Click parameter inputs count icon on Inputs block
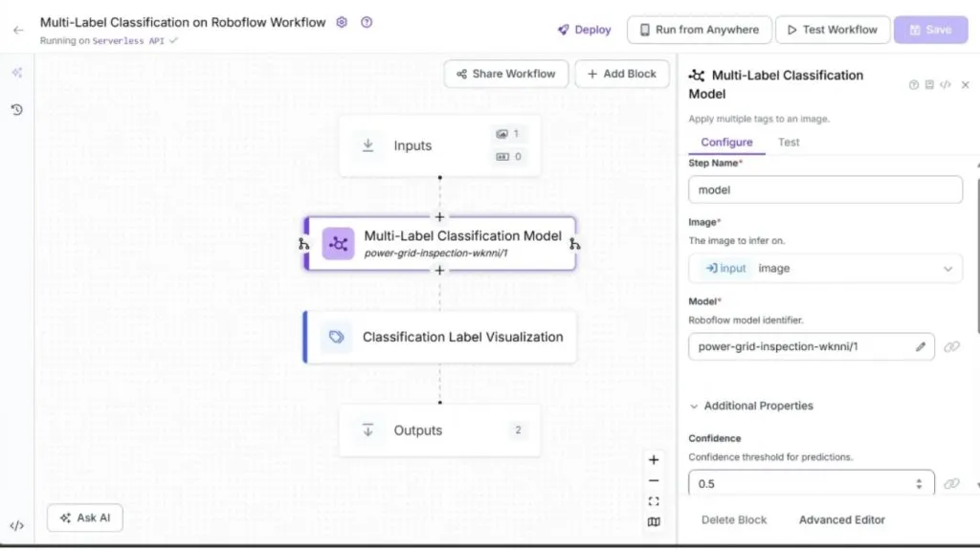 (x=508, y=157)
